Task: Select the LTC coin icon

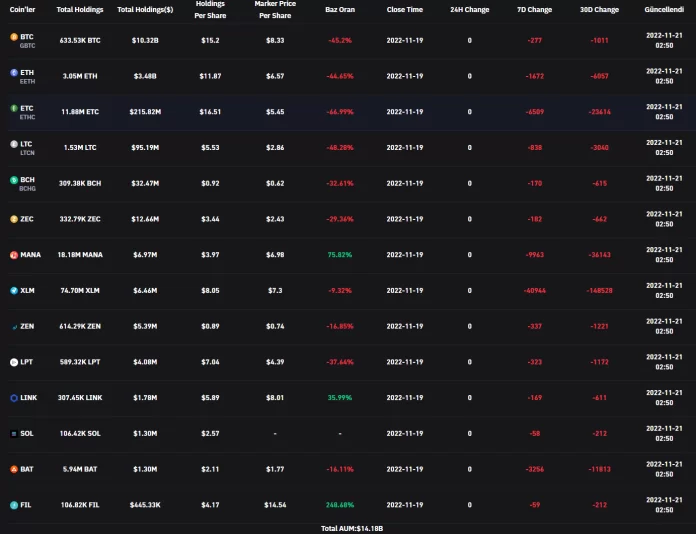Action: point(13,148)
